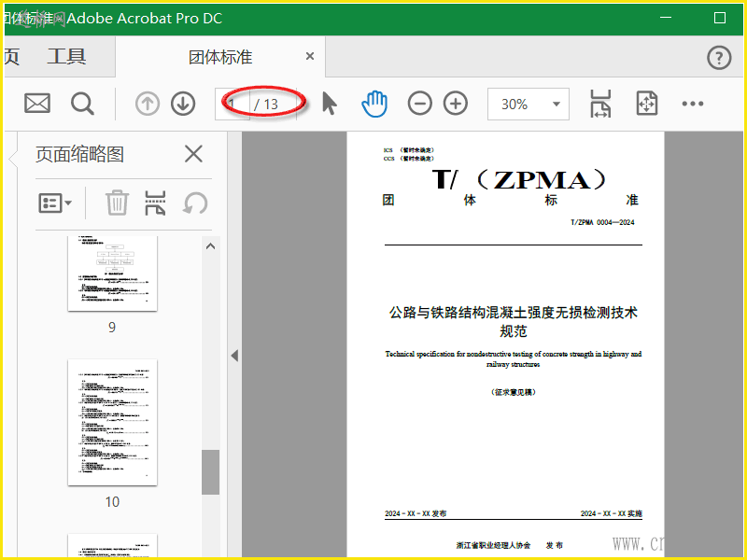Image resolution: width=747 pixels, height=560 pixels.
Task: Close the page thumbnails panel
Action: click(193, 154)
